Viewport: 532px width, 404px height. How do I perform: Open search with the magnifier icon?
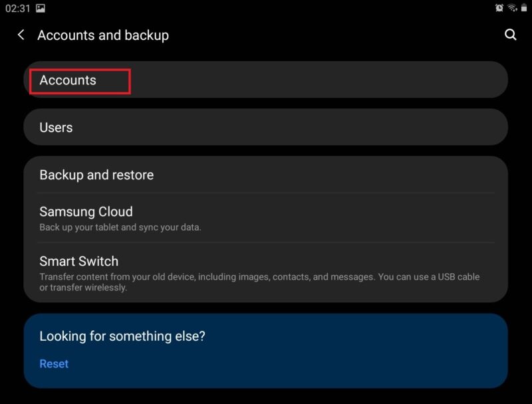point(510,35)
